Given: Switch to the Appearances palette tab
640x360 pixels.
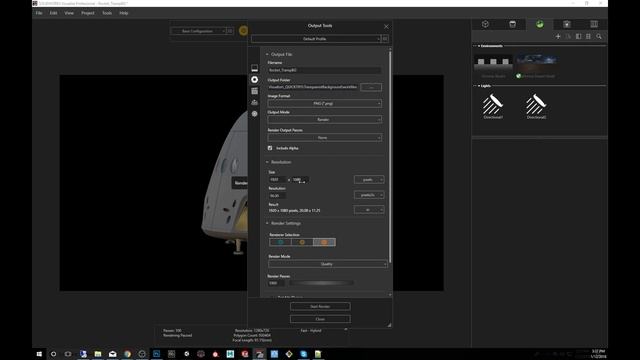Looking at the screenshot, I should [513, 24].
